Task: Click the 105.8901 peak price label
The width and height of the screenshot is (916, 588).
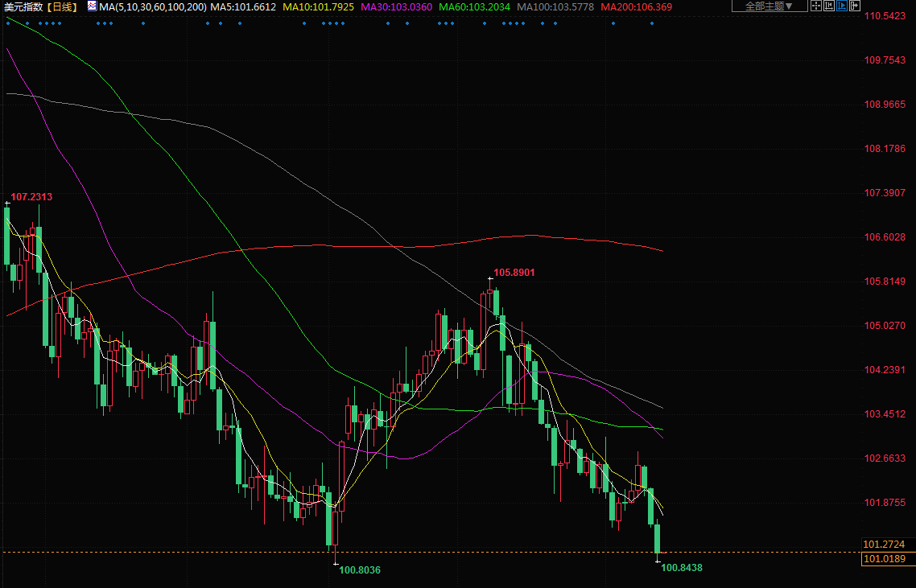Action: 514,273
